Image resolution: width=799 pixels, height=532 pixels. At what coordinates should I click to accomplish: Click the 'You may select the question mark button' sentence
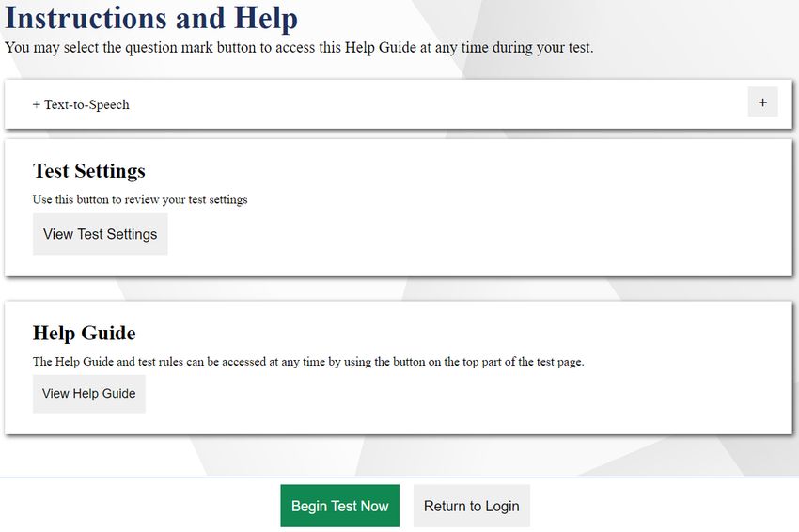pyautogui.click(x=299, y=47)
